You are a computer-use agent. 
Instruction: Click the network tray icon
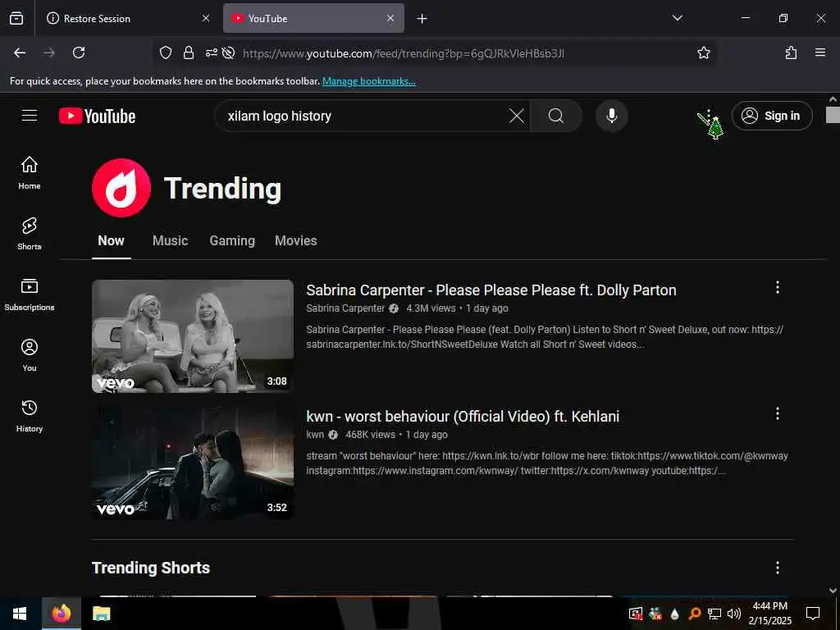(x=714, y=614)
